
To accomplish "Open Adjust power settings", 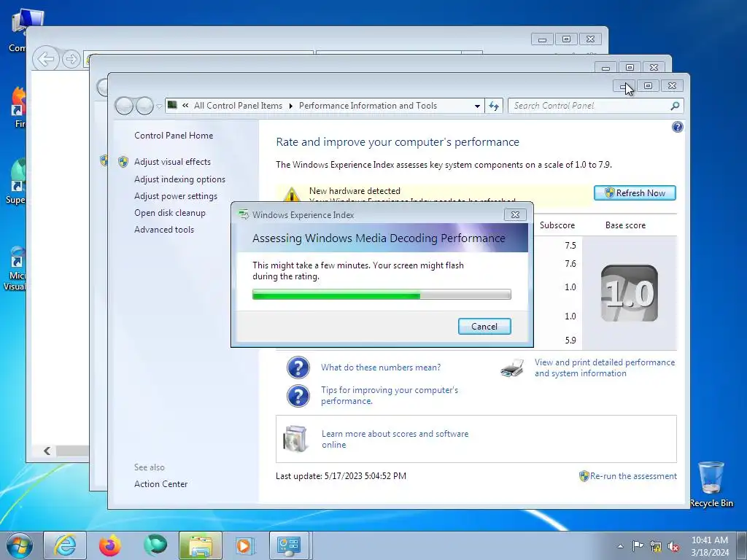I will pyautogui.click(x=175, y=196).
